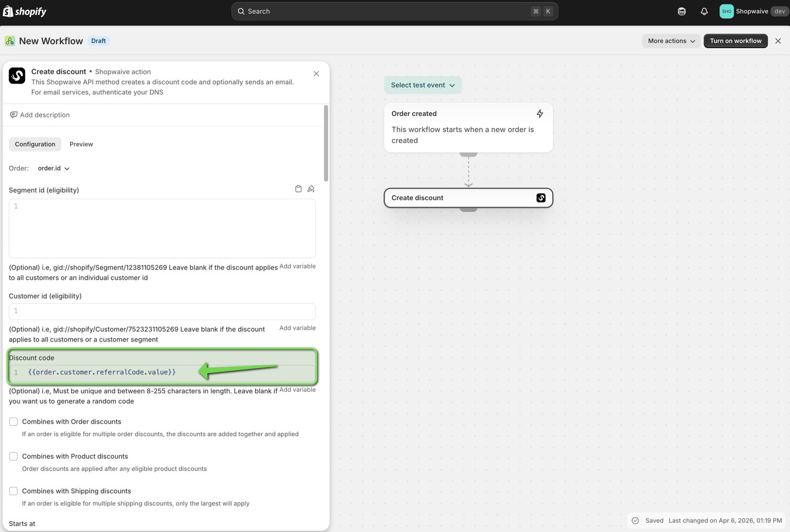Focus the Customer id eligibility input field

pyautogui.click(x=162, y=311)
